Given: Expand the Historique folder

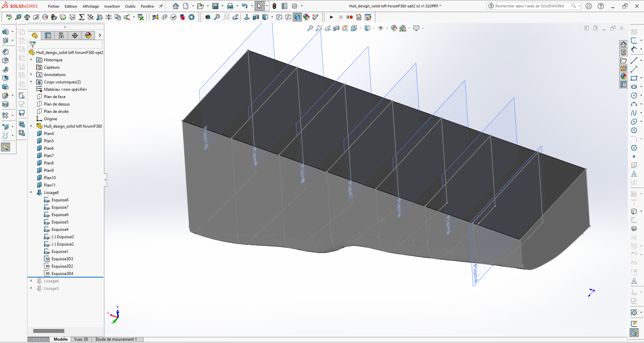Looking at the screenshot, I should (31, 60).
